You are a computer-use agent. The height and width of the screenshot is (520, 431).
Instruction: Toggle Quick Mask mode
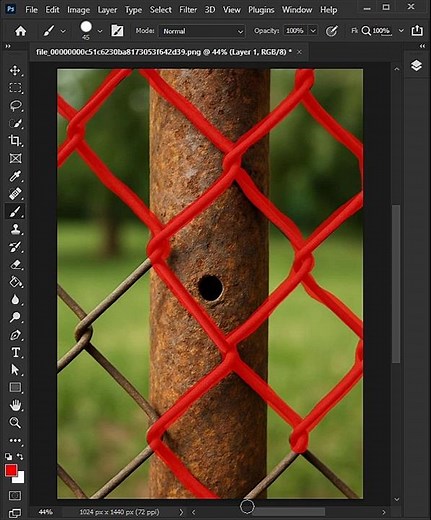[15, 495]
